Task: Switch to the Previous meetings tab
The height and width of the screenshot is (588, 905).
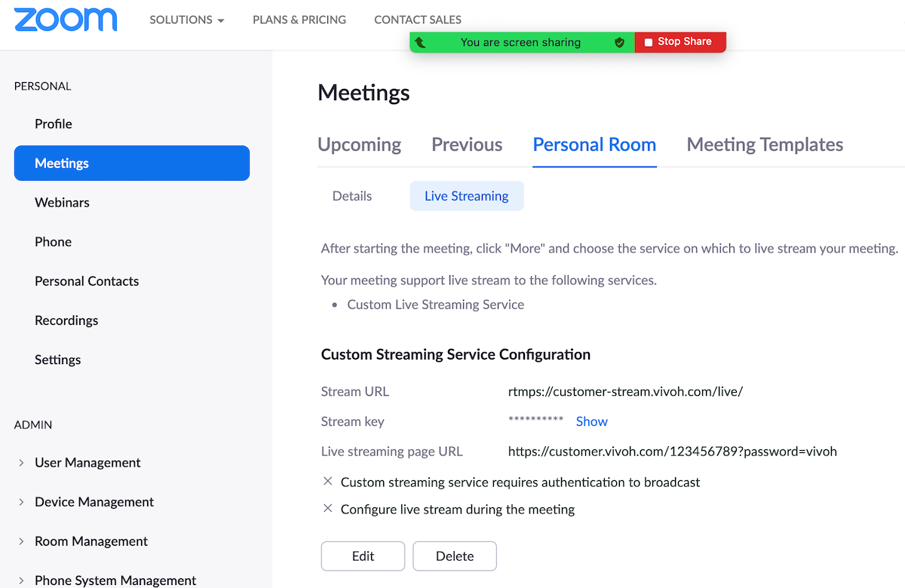Action: coord(467,145)
